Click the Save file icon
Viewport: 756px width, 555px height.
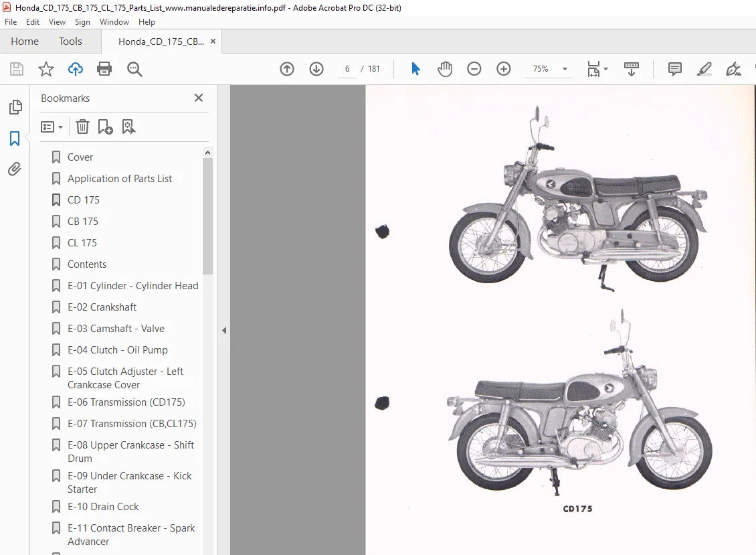pyautogui.click(x=17, y=69)
